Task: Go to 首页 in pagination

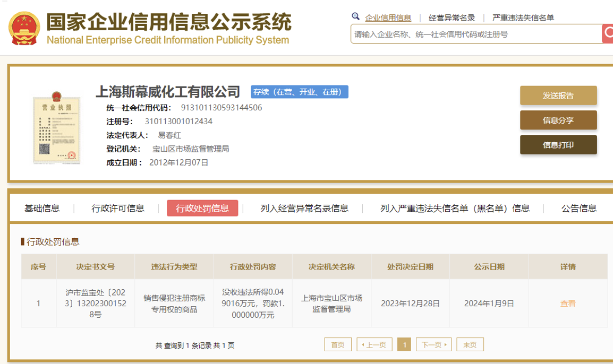Action: (338, 345)
